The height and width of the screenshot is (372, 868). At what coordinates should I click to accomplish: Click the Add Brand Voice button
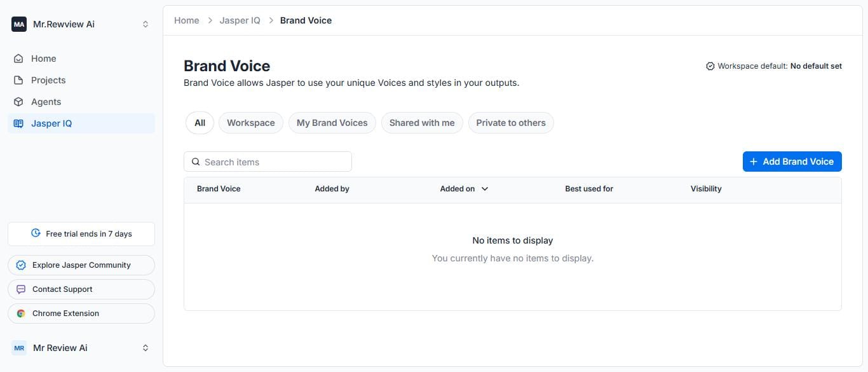792,162
